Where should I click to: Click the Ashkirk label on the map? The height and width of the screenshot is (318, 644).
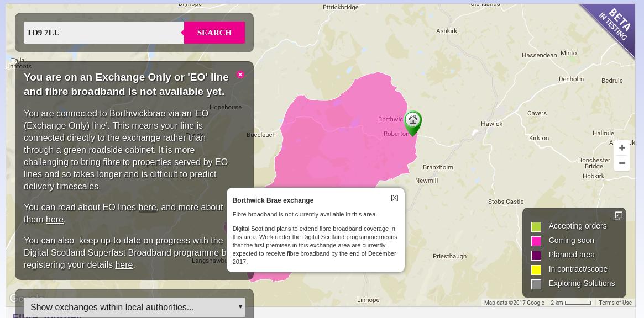pyautogui.click(x=447, y=31)
